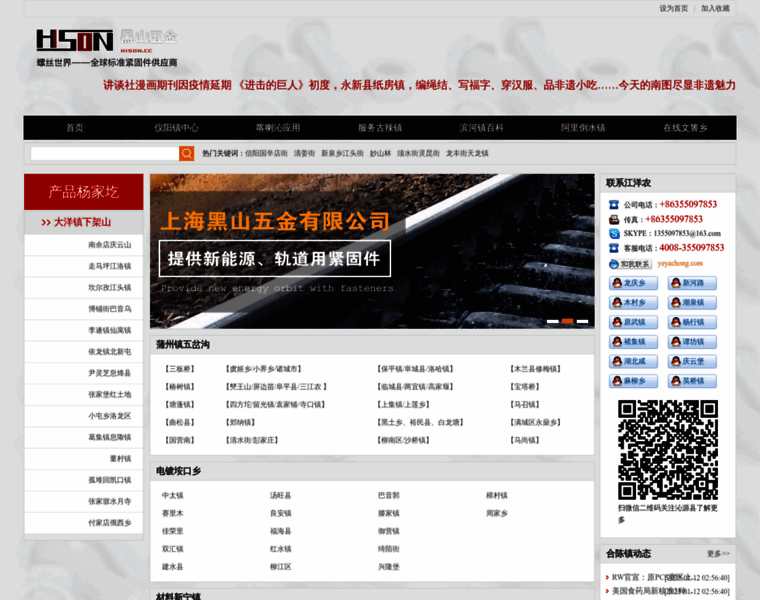
Task: Select the first banner slide indicator
Action: point(553,321)
